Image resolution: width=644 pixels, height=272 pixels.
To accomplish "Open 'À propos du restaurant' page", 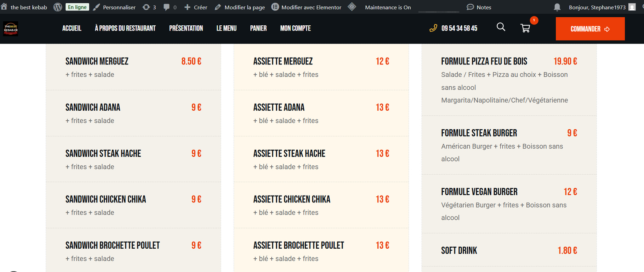I will [125, 28].
